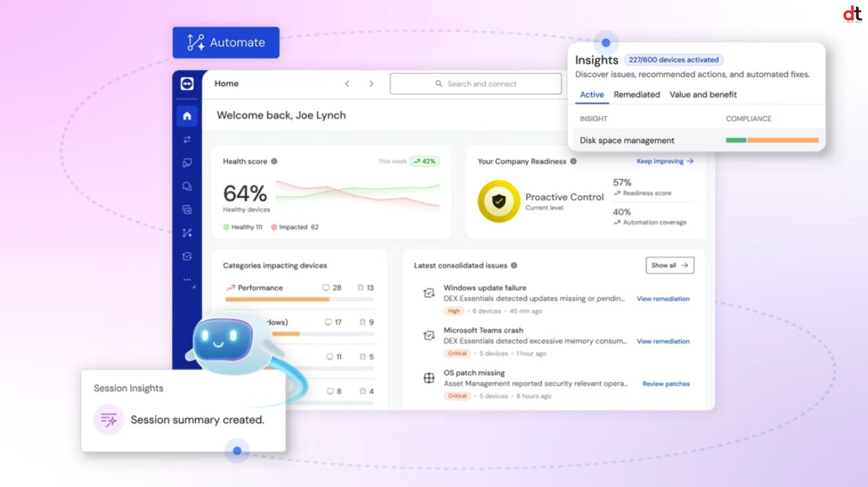This screenshot has width=868, height=487.
Task: Click the forward chevron near Home
Action: (x=371, y=83)
